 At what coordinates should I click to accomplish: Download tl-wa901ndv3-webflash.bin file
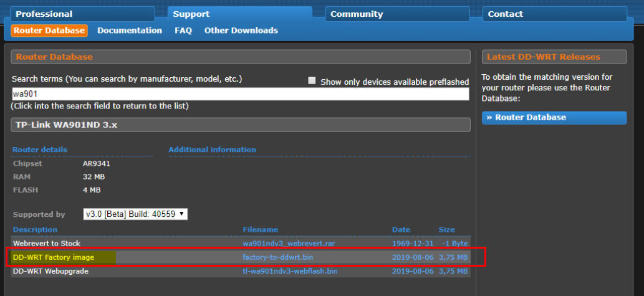(290, 271)
